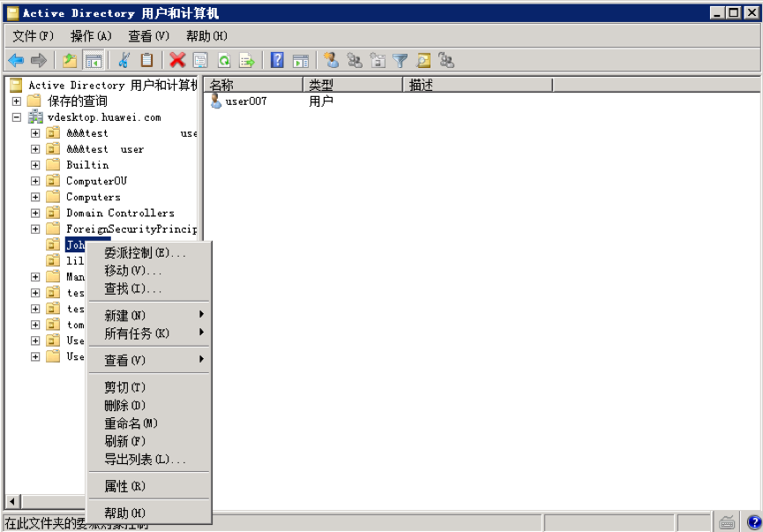763x532 pixels.
Task: Choose 委派控制(E)... from context menu
Action: [x=149, y=252]
